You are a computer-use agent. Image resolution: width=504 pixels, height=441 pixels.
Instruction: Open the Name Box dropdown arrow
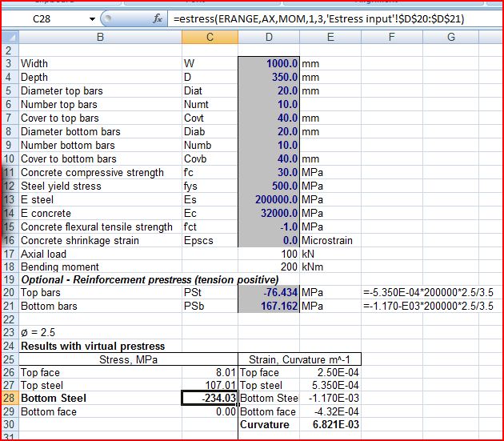(x=93, y=18)
